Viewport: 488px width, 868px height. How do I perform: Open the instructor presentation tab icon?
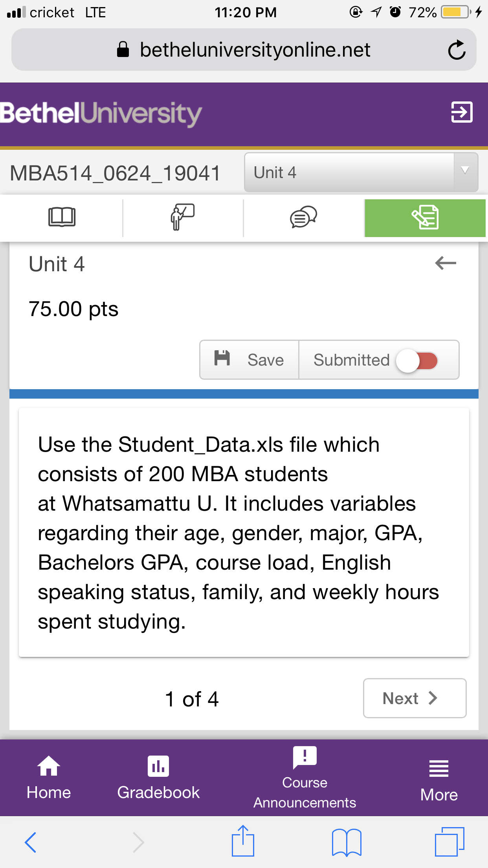coord(183,217)
